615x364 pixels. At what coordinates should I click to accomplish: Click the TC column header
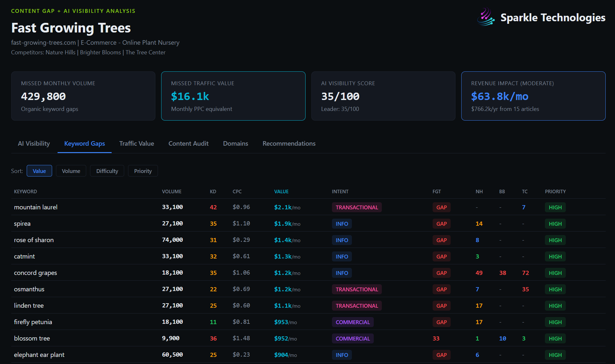pos(525,191)
